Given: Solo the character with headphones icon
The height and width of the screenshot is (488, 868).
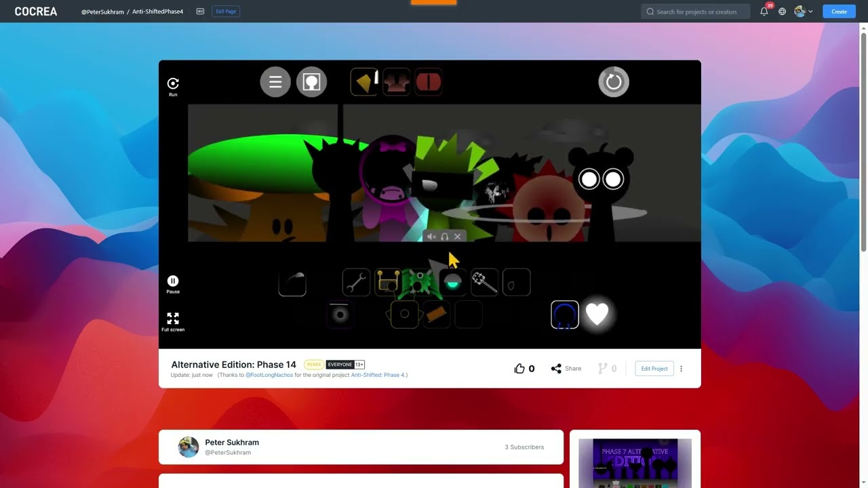Looking at the screenshot, I should tap(445, 237).
